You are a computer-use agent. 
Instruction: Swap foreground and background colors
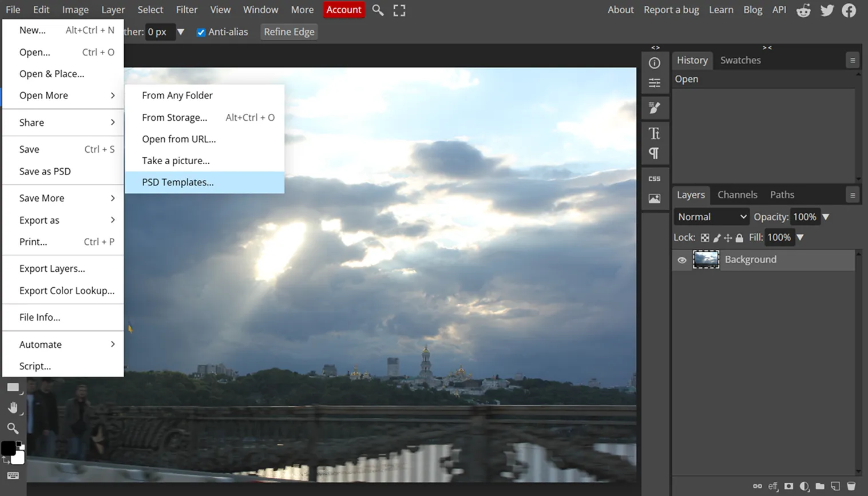click(6, 459)
